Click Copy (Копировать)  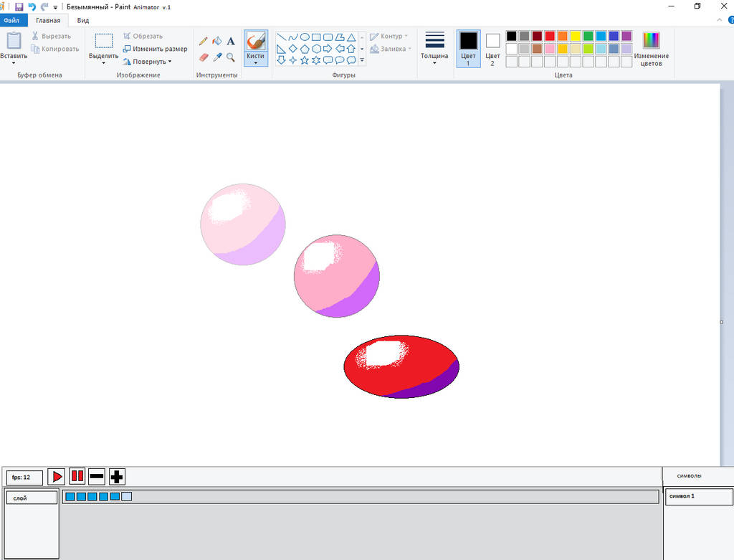coord(54,49)
